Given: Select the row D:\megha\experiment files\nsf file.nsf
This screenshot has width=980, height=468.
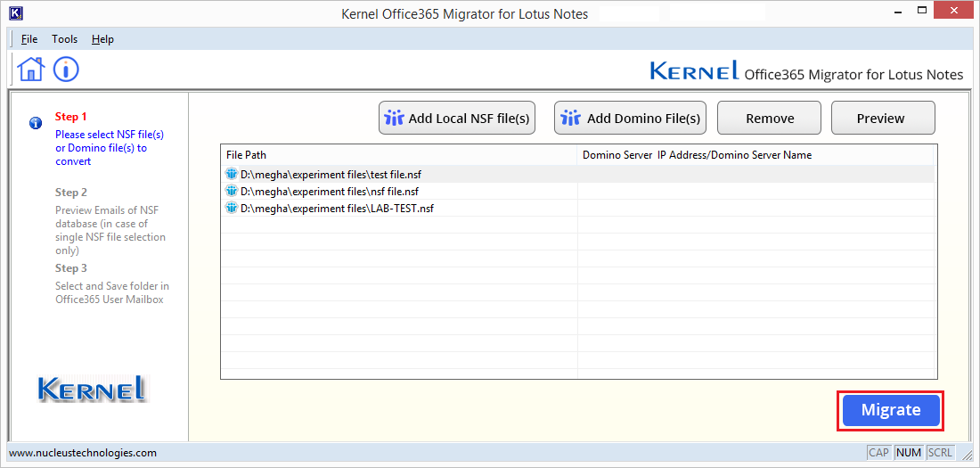Looking at the screenshot, I should click(x=577, y=191).
